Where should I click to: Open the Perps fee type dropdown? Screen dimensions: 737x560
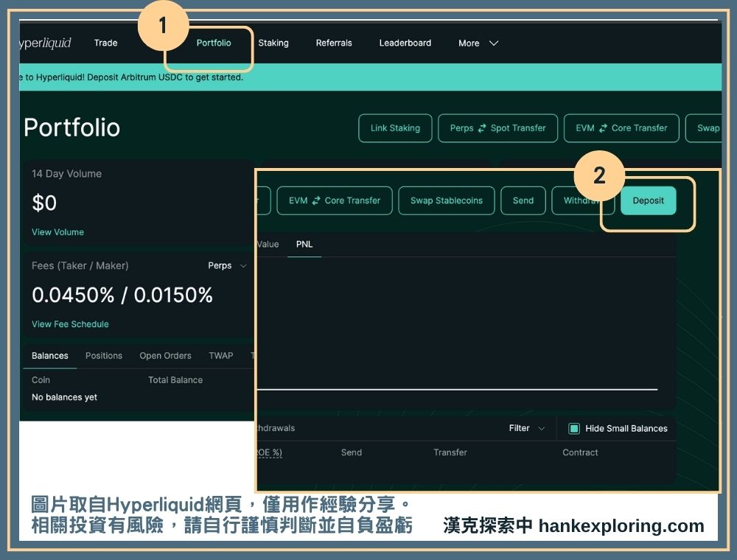pos(226,266)
